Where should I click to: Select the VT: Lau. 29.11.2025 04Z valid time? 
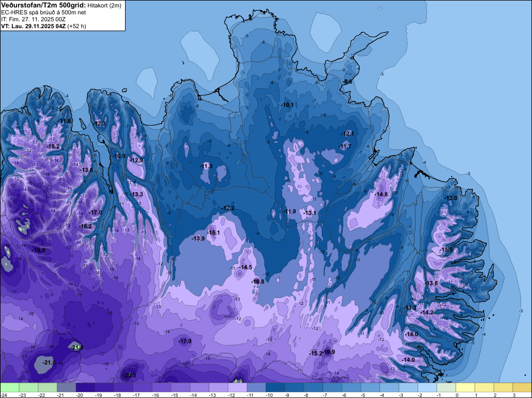(x=33, y=26)
